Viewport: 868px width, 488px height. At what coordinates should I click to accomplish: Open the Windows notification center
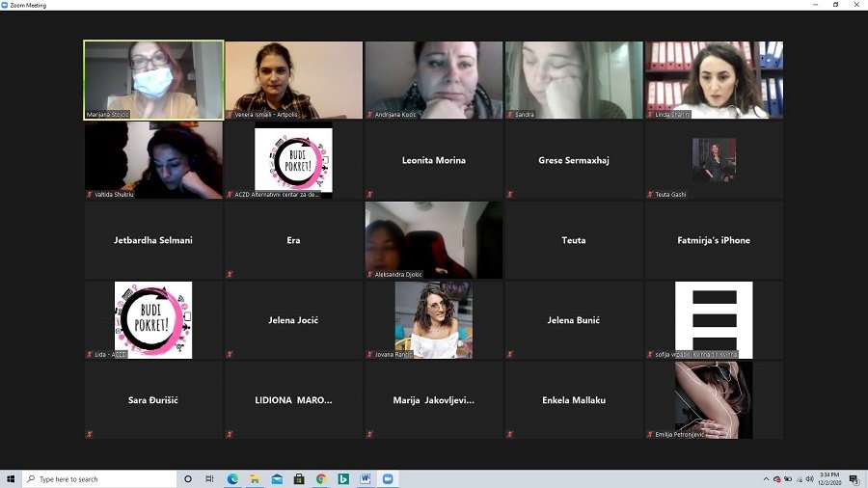click(x=854, y=479)
